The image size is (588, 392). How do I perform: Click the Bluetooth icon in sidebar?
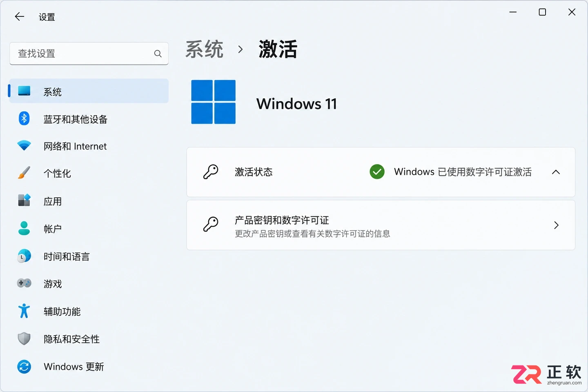coord(24,118)
